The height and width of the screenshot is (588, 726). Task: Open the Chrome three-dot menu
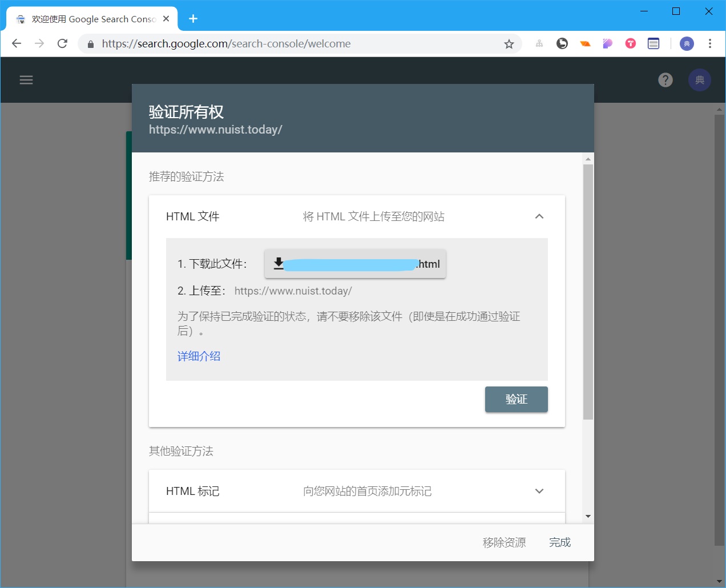[710, 43]
